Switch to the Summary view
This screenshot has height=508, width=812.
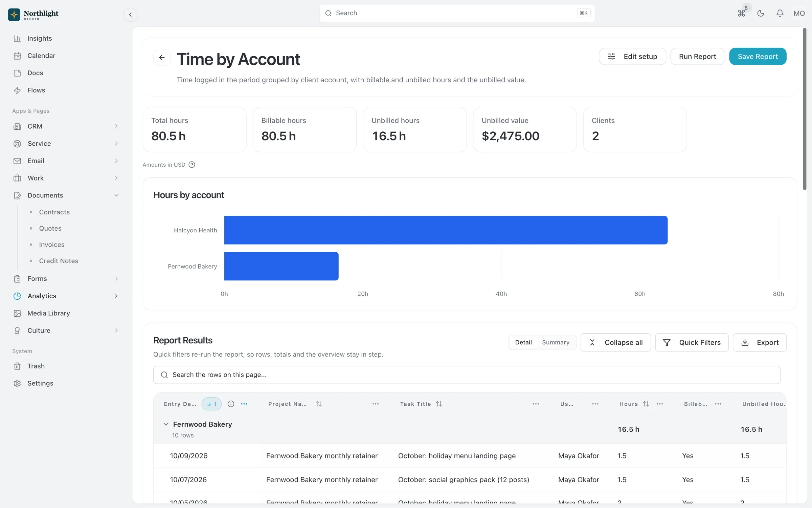tap(556, 342)
